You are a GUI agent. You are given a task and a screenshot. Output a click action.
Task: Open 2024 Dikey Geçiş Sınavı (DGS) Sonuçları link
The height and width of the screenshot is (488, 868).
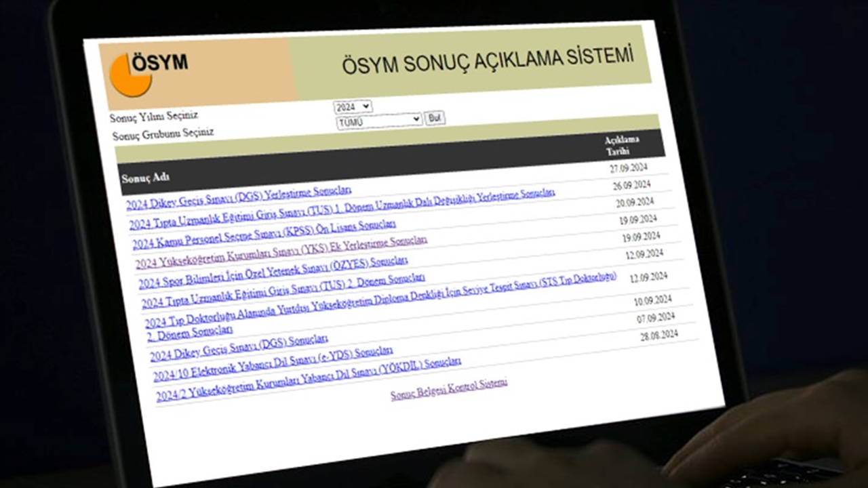click(x=239, y=348)
